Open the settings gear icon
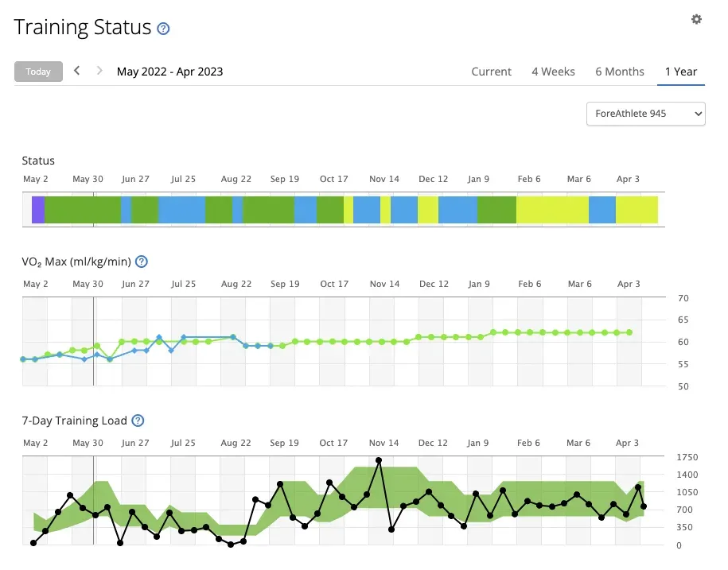 (696, 19)
